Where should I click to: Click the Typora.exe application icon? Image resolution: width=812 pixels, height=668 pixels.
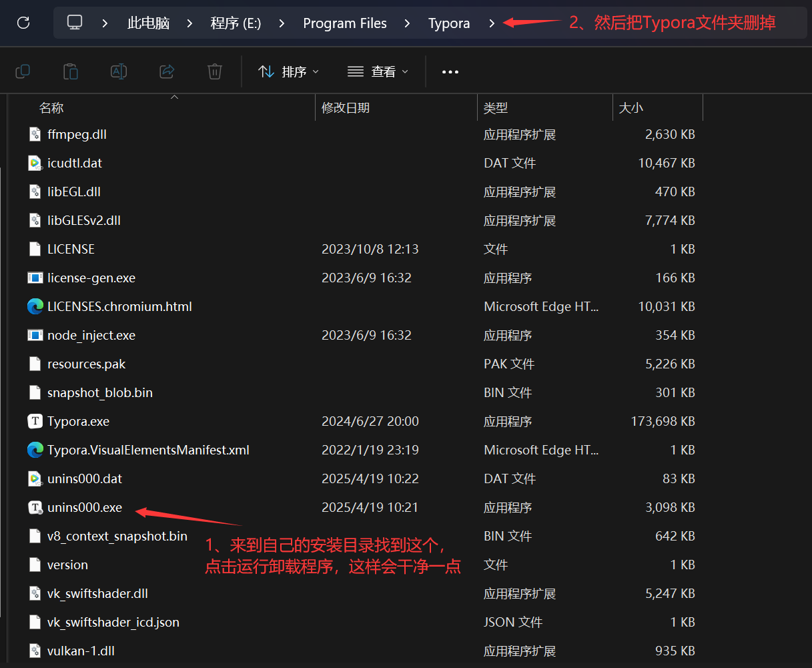click(x=34, y=421)
